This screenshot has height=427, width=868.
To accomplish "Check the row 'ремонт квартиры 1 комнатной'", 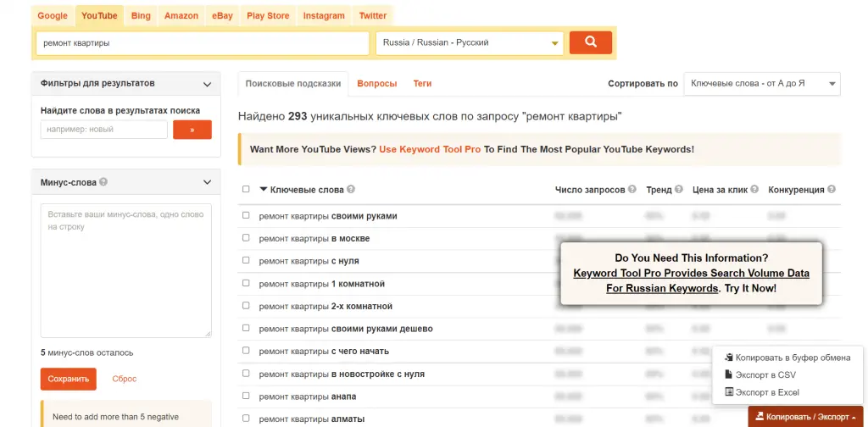I will click(x=246, y=283).
